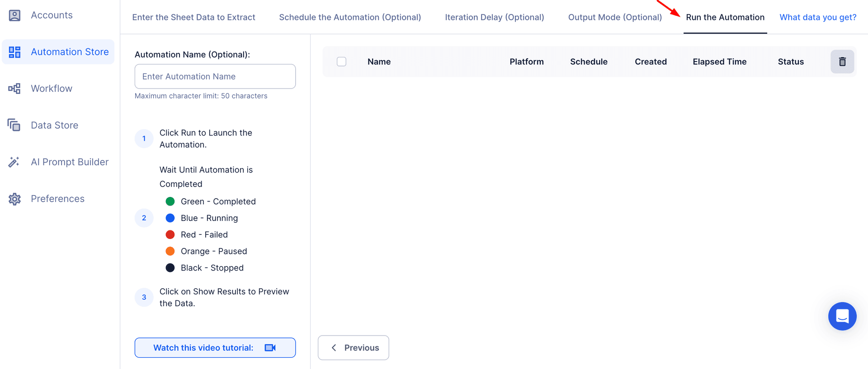The image size is (868, 369).
Task: Open Schedule the Automation (Optional) tab
Action: coord(350,17)
